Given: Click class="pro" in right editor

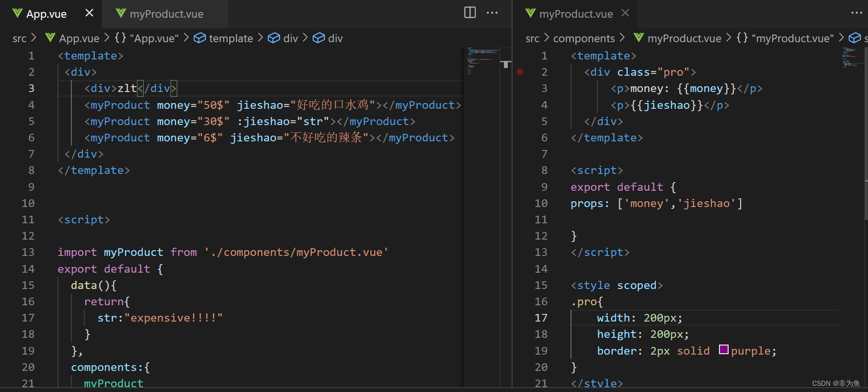Looking at the screenshot, I should (653, 72).
